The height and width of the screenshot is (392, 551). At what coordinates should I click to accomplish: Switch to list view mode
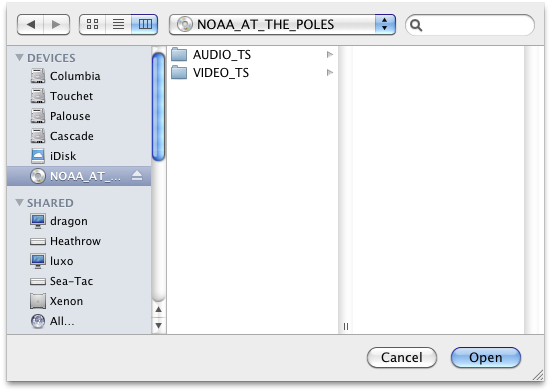(118, 25)
